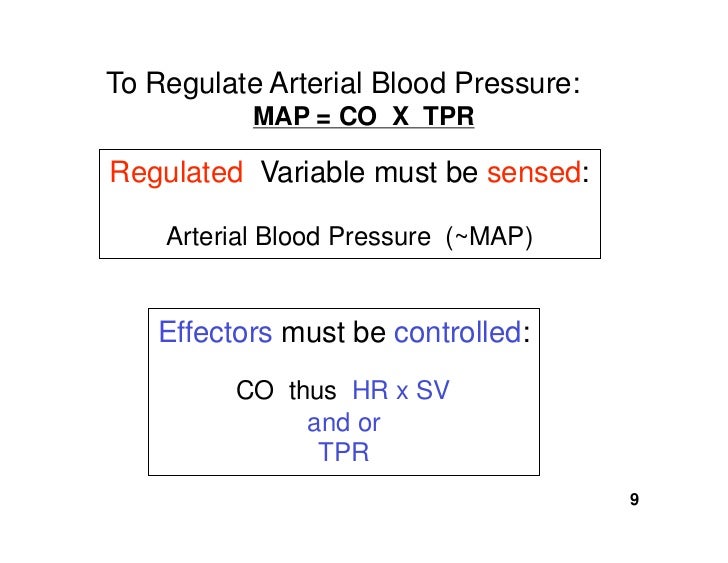The image size is (728, 563).
Task: Click the word 'thus'
Action: pos(312,390)
